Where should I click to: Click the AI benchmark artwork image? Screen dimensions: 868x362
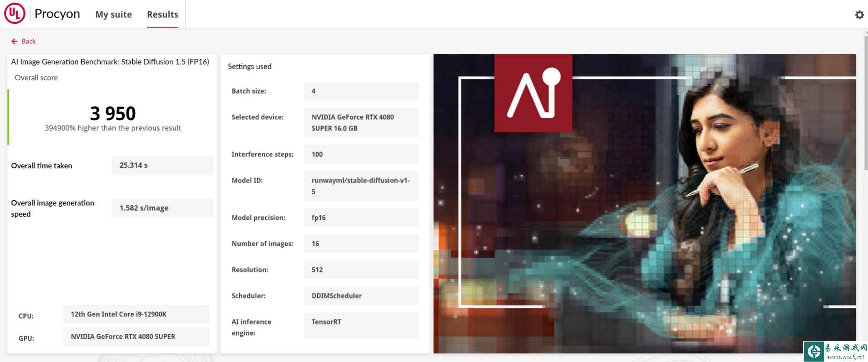pyautogui.click(x=645, y=204)
